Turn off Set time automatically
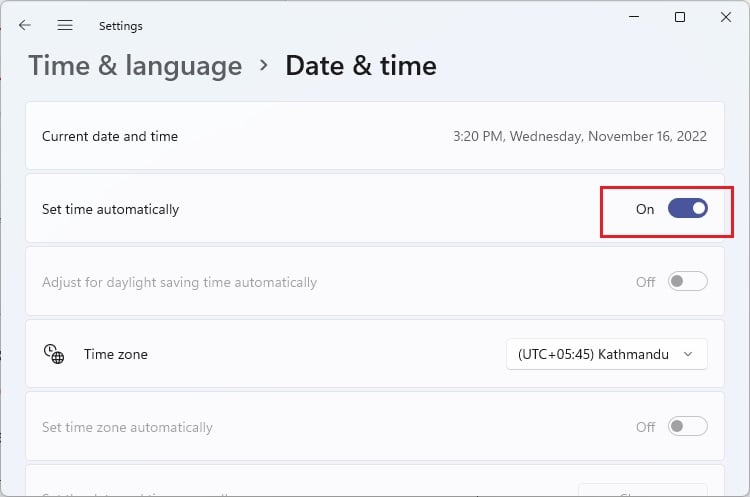This screenshot has width=750, height=497. (688, 209)
